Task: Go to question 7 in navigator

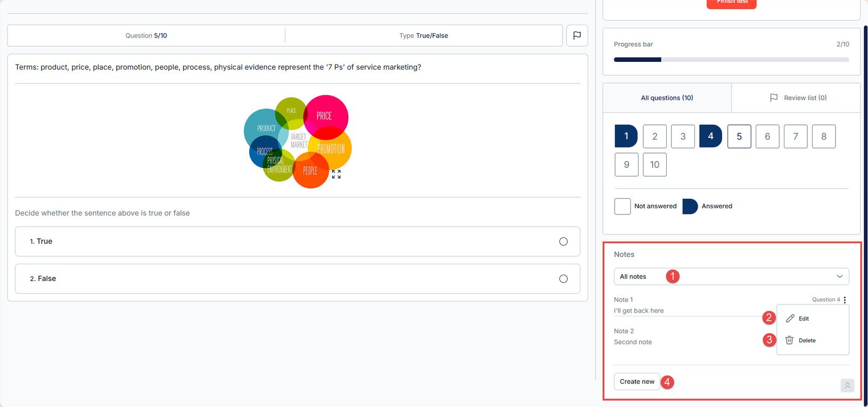Action: click(795, 136)
